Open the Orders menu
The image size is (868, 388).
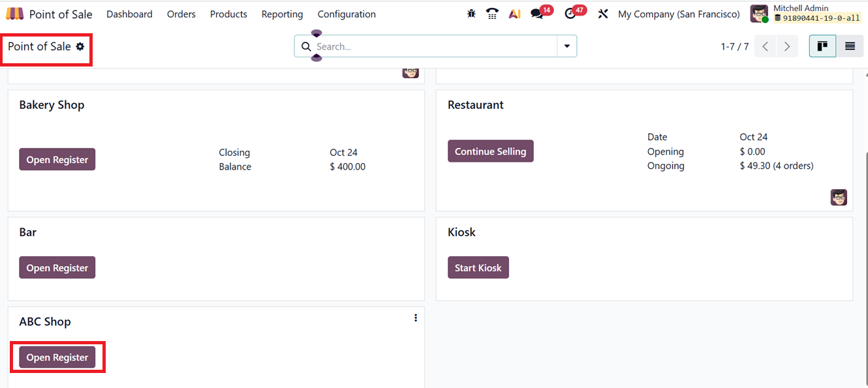click(181, 14)
